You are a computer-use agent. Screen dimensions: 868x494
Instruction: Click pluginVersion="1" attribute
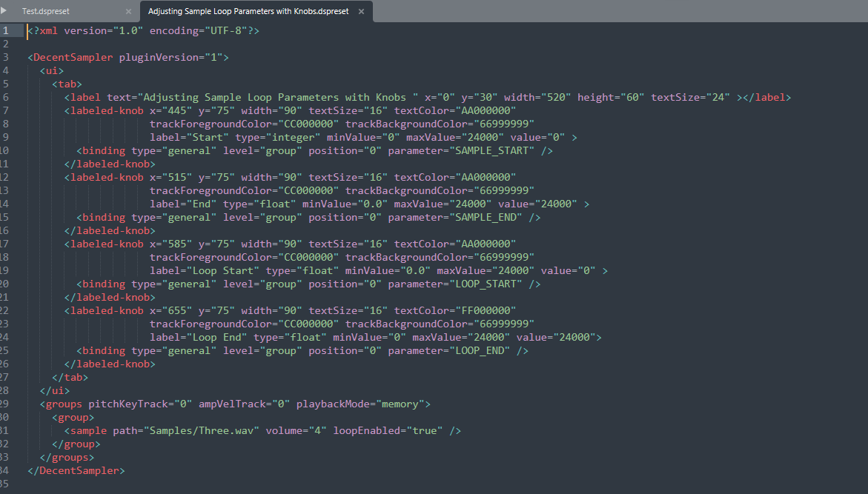point(170,57)
